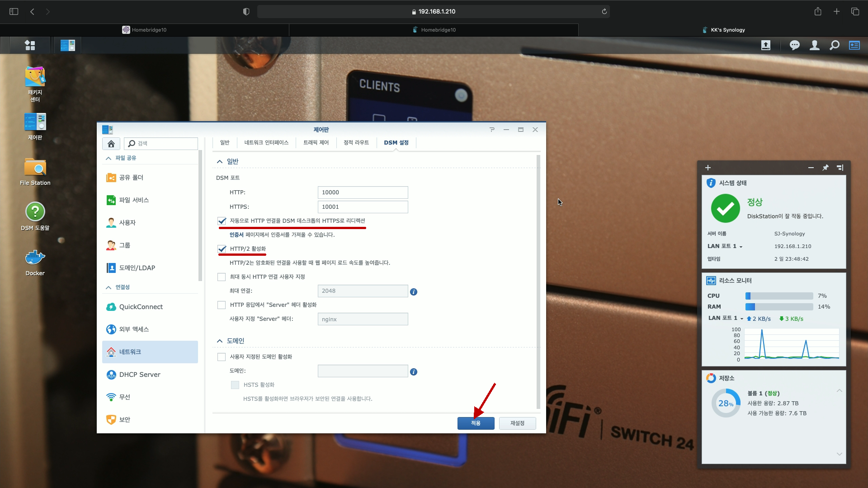
Task: Open the DSM main menu icon
Action: [30, 45]
